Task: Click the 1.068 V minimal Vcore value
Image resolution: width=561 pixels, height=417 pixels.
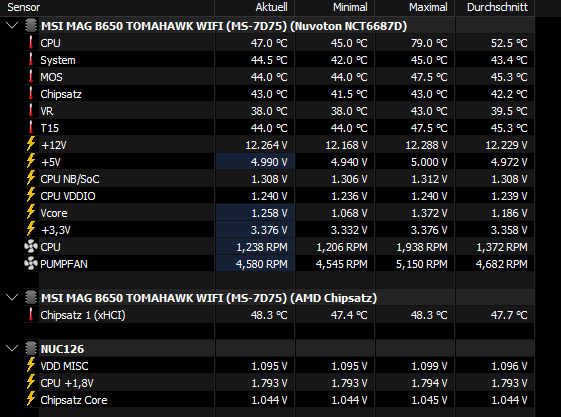Action: (349, 213)
